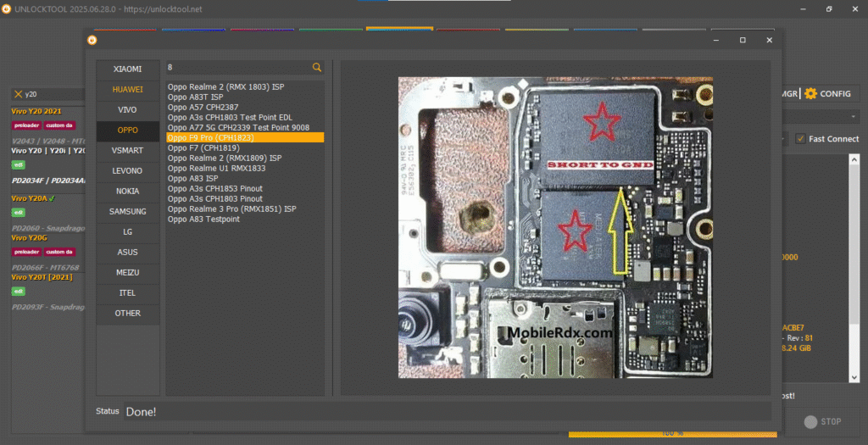The height and width of the screenshot is (445, 868).
Task: Click the main log scrollbar down arrow
Action: click(854, 377)
